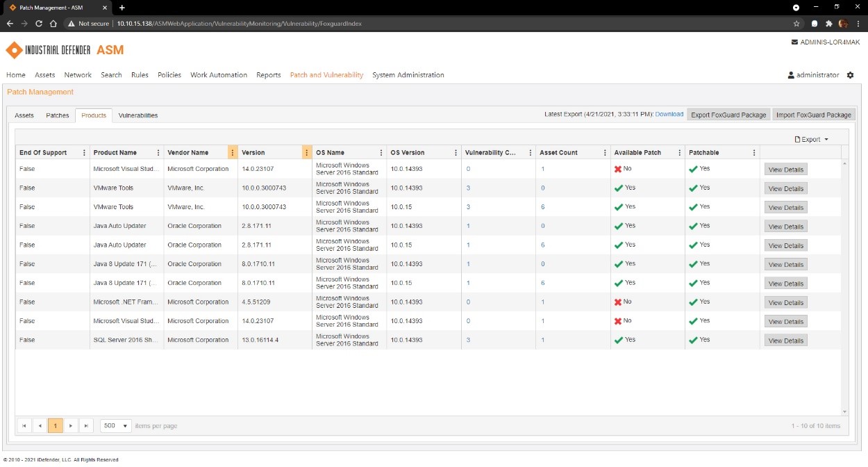868x467 pixels.
Task: Open items per page dropdown
Action: (x=116, y=425)
